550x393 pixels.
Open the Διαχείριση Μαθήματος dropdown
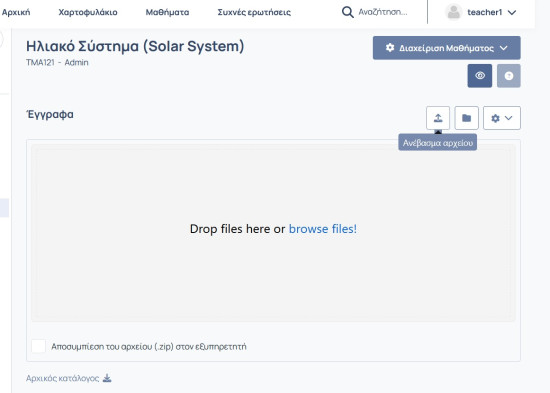(447, 48)
